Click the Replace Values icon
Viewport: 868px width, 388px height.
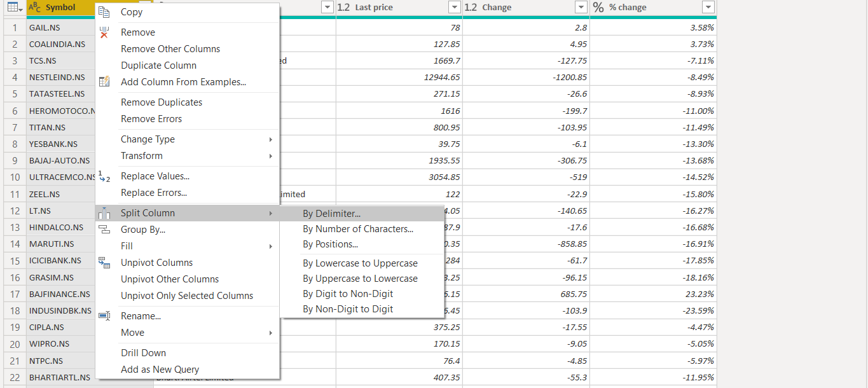pyautogui.click(x=104, y=176)
